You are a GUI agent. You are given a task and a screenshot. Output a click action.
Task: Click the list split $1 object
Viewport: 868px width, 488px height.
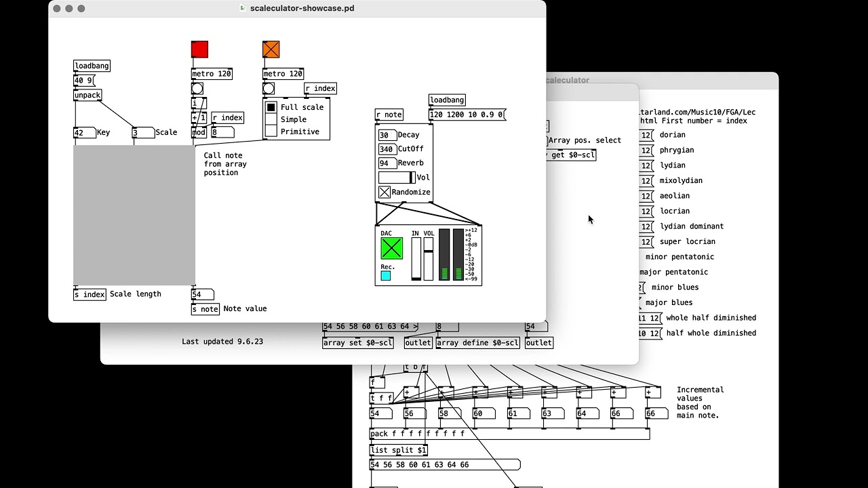[x=399, y=450]
